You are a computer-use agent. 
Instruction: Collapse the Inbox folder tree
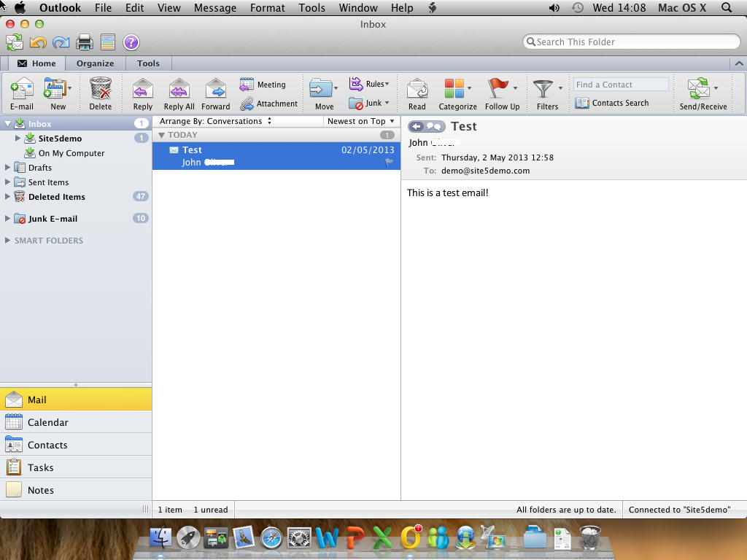[x=7, y=124]
